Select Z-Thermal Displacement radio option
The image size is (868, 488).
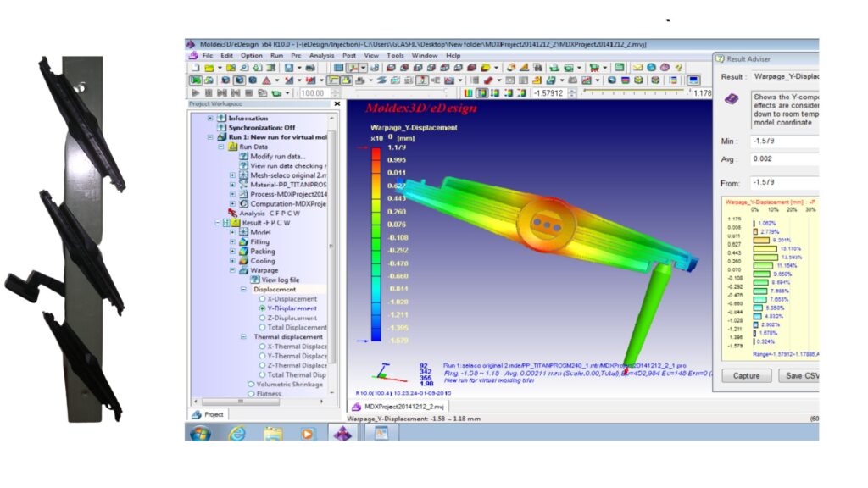(x=262, y=365)
